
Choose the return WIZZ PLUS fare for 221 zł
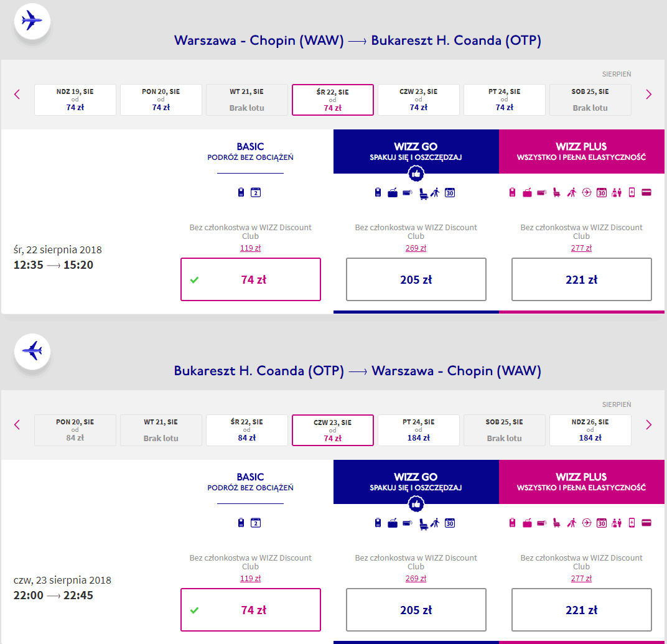[x=582, y=610]
